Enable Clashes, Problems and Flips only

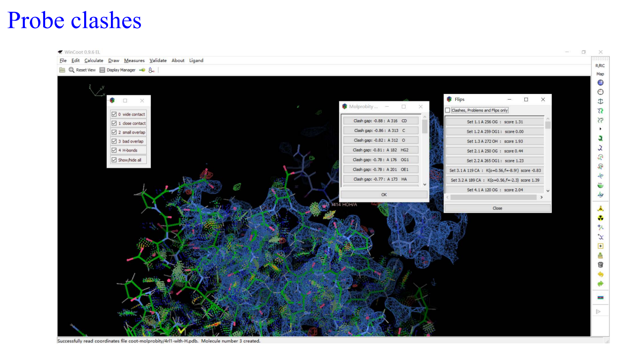tap(477, 110)
